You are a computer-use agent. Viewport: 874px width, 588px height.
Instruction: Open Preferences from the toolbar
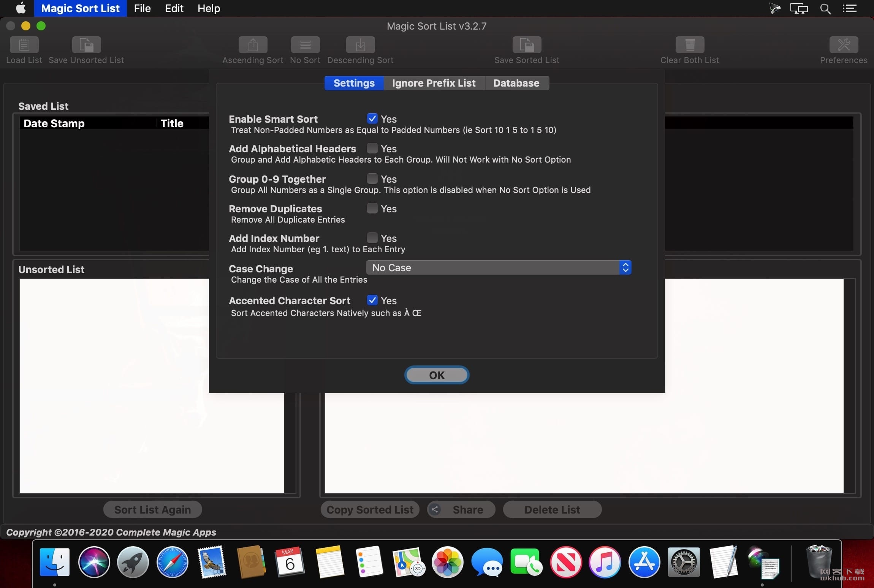point(844,45)
